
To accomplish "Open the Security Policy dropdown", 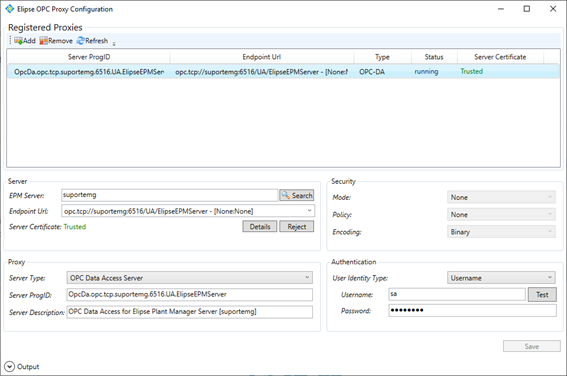I will pos(501,215).
